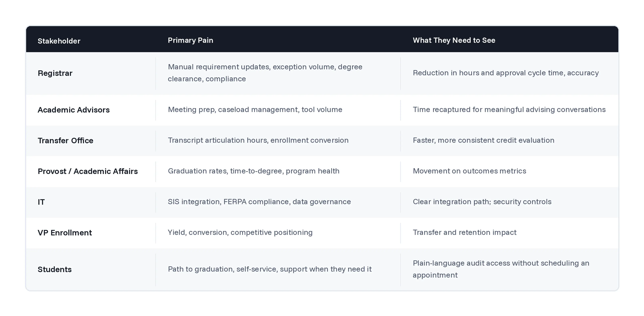This screenshot has height=316, width=644.
Task: Click the Transcript articulation hours cell
Action: (x=258, y=140)
